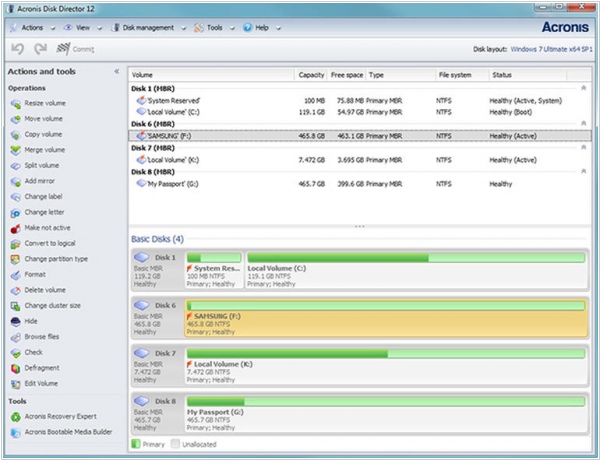This screenshot has width=600, height=460.
Task: Sort by the Free space column header
Action: click(x=347, y=75)
